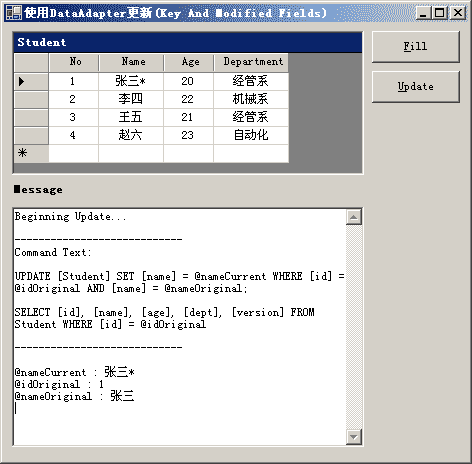
Task: Click the age cell 20
Action: pyautogui.click(x=189, y=81)
